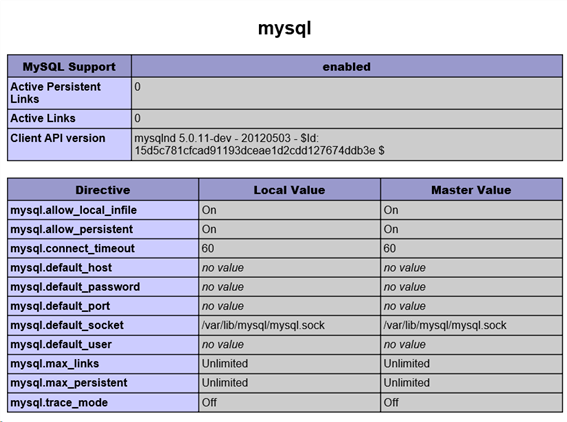
Task: Click the Directive column header
Action: click(x=103, y=190)
